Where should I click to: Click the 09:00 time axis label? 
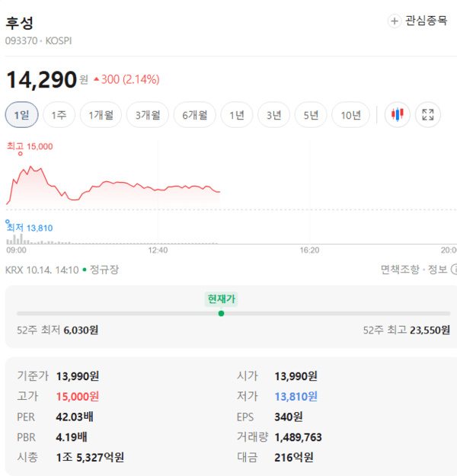click(x=17, y=250)
